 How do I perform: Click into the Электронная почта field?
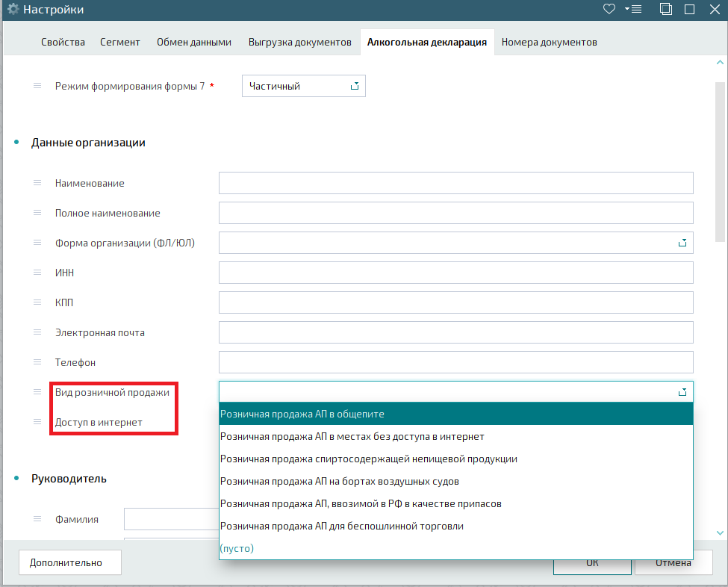pos(455,332)
